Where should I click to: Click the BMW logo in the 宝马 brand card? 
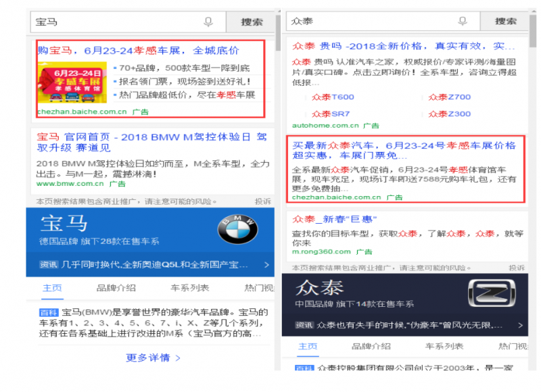click(x=237, y=229)
